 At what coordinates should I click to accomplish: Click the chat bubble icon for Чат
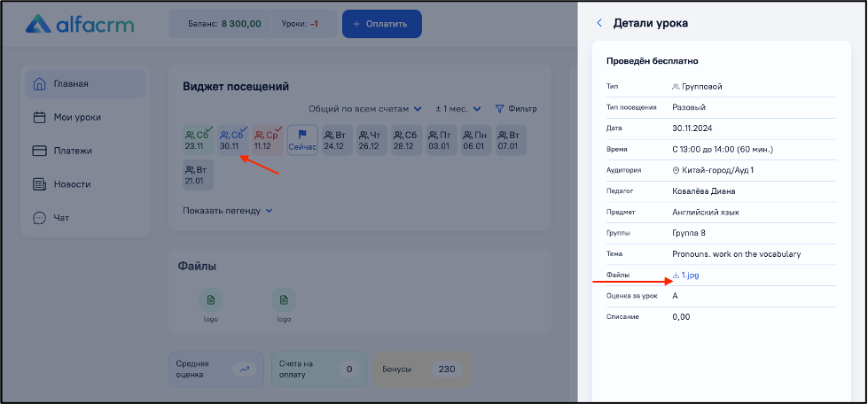tap(39, 218)
